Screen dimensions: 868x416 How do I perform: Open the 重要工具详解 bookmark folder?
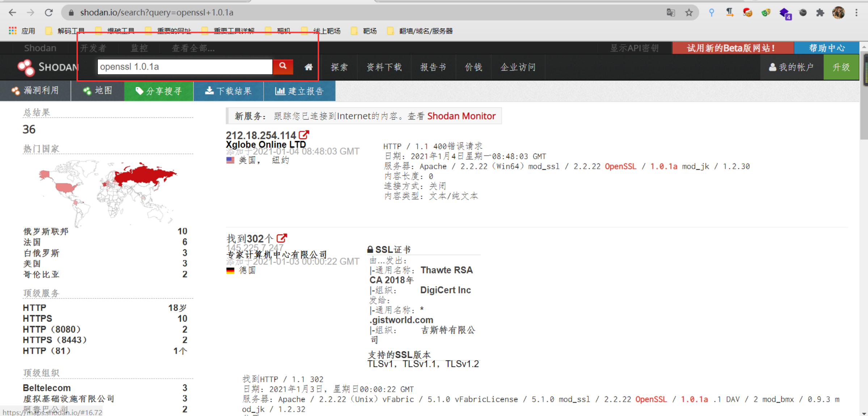point(228,31)
